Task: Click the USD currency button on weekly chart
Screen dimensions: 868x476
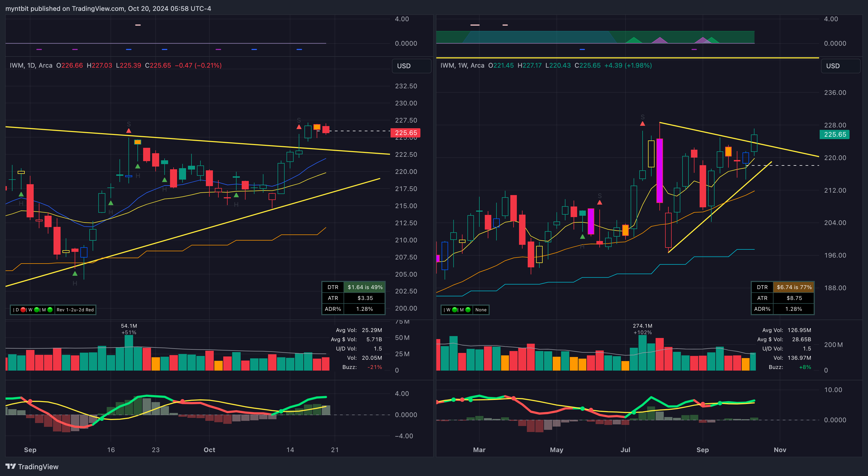Action: click(840, 66)
